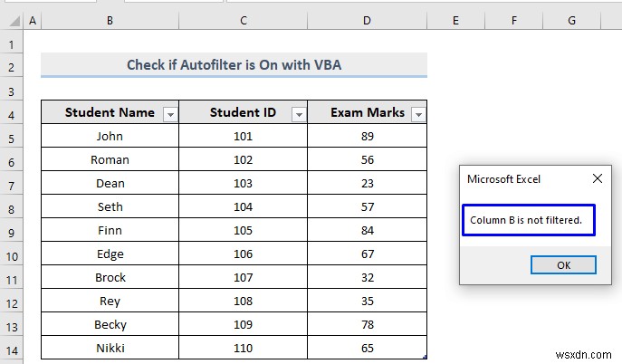
Task: Select column C header
Action: coord(244,21)
